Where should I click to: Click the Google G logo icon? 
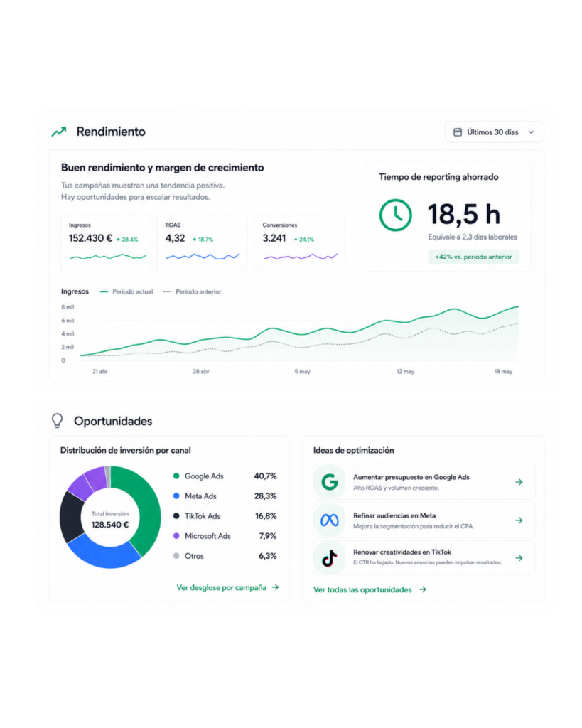coord(330,482)
